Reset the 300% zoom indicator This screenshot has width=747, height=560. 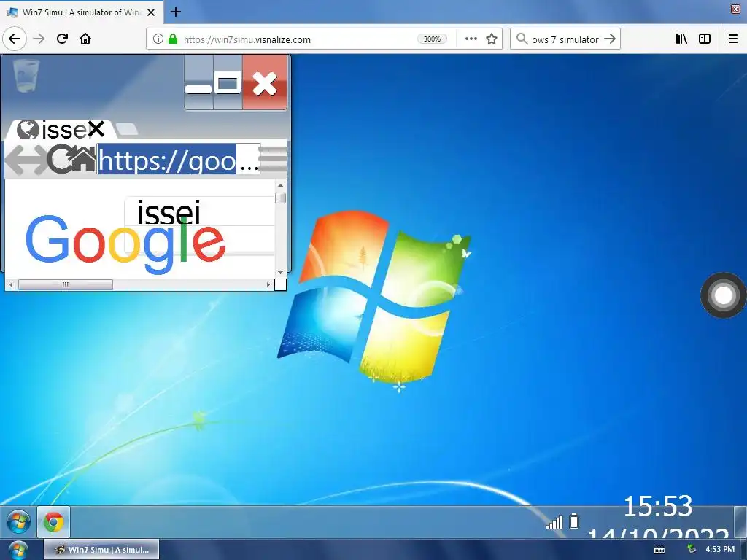coord(432,39)
